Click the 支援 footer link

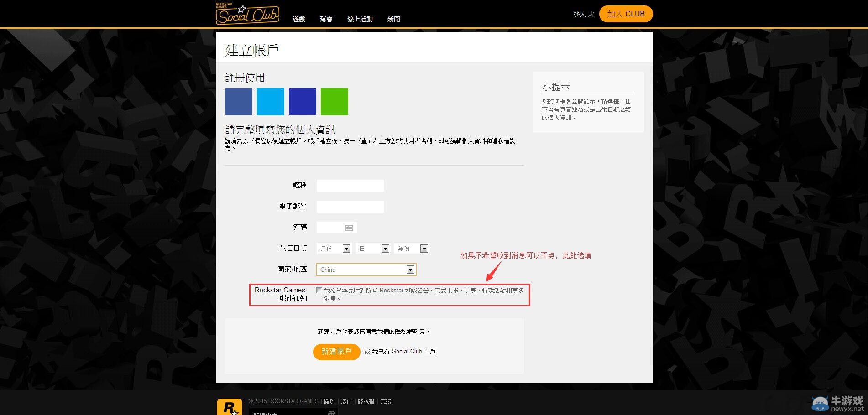tap(386, 401)
